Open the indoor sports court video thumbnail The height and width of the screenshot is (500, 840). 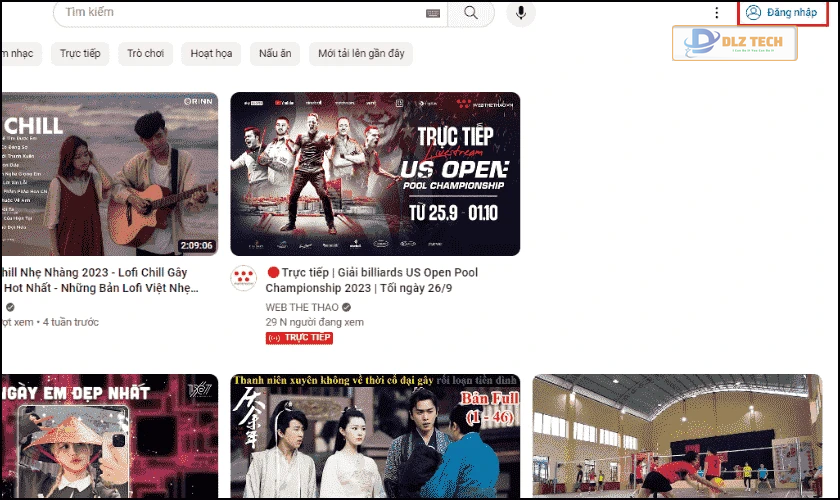click(x=677, y=436)
